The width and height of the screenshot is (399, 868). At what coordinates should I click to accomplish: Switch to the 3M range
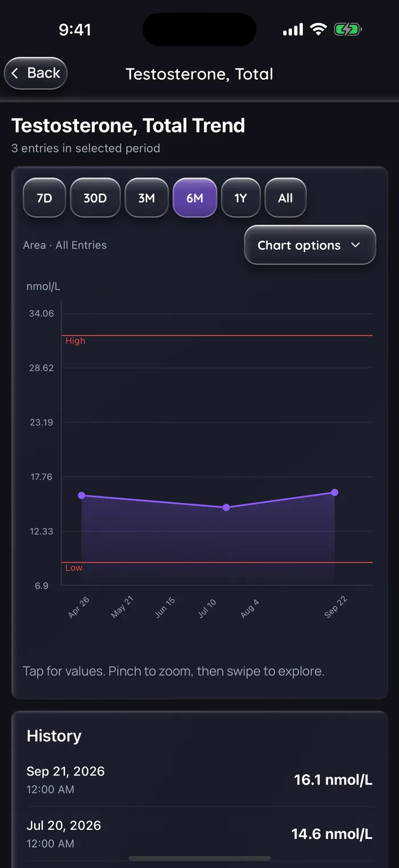click(146, 198)
